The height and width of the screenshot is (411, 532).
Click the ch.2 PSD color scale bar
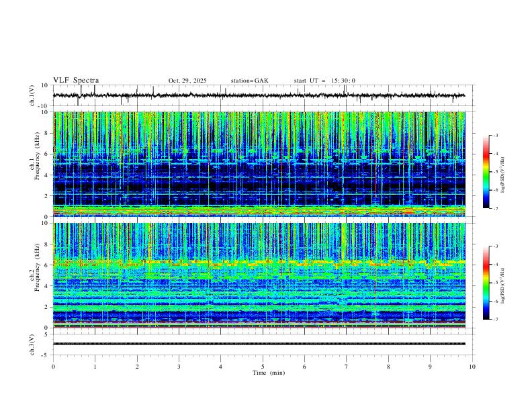click(x=486, y=283)
